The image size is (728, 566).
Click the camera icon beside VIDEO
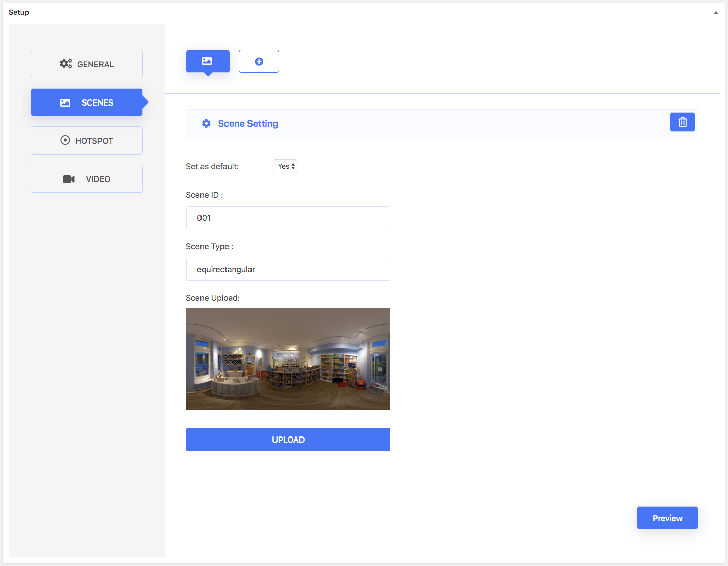tap(69, 179)
